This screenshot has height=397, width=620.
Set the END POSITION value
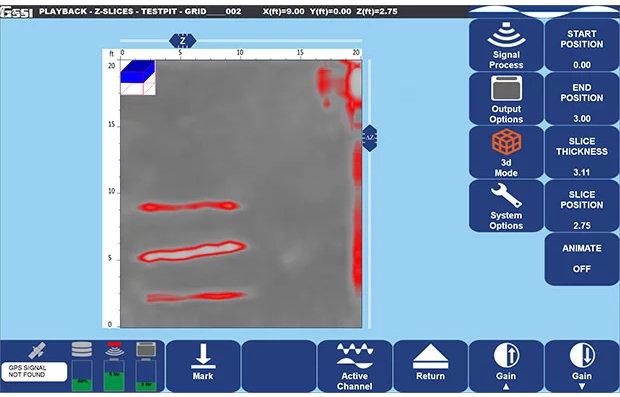582,99
